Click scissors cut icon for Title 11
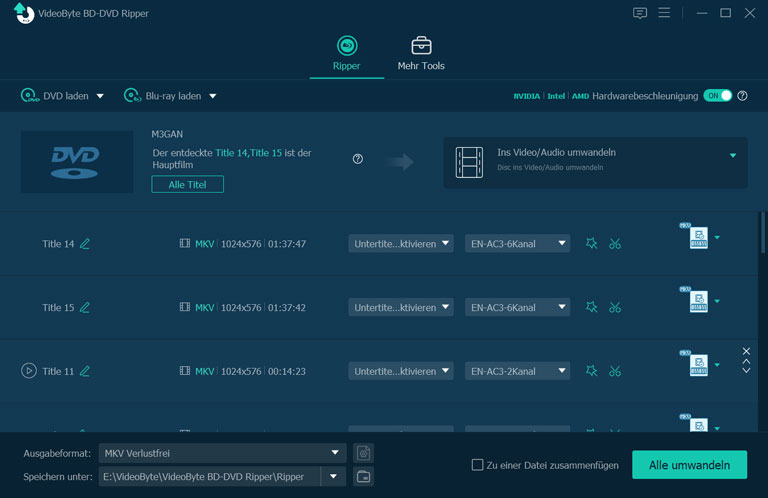The image size is (768, 498). pyautogui.click(x=615, y=371)
